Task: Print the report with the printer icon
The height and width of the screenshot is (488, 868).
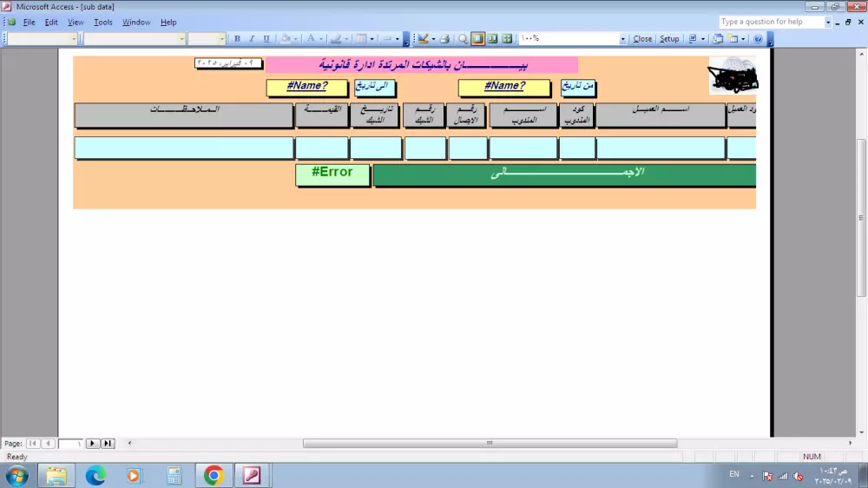Action: click(444, 39)
